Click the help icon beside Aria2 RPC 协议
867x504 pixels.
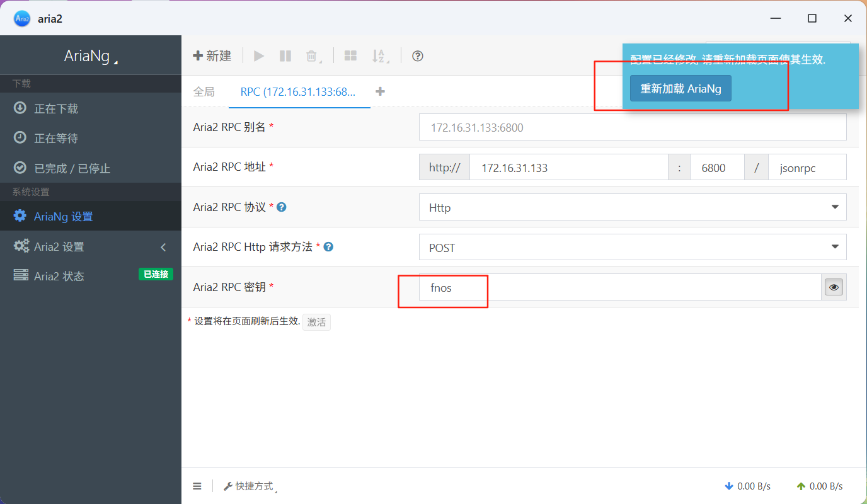tap(282, 207)
